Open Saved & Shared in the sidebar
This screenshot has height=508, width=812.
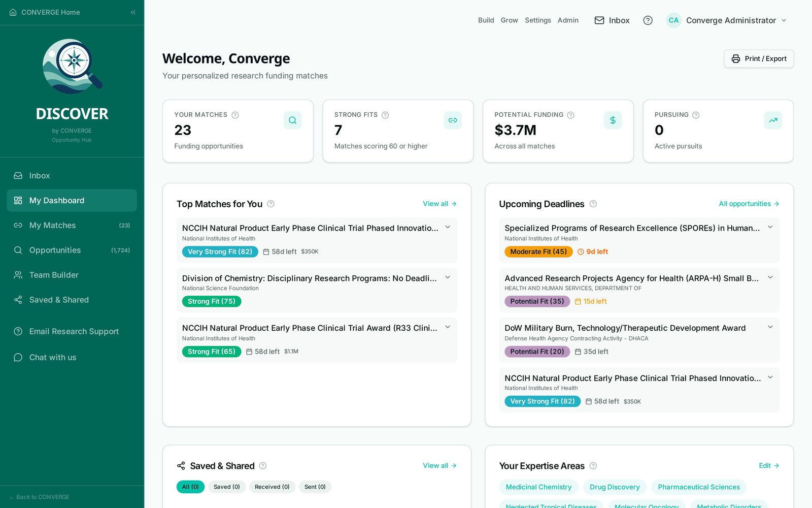click(x=72, y=300)
